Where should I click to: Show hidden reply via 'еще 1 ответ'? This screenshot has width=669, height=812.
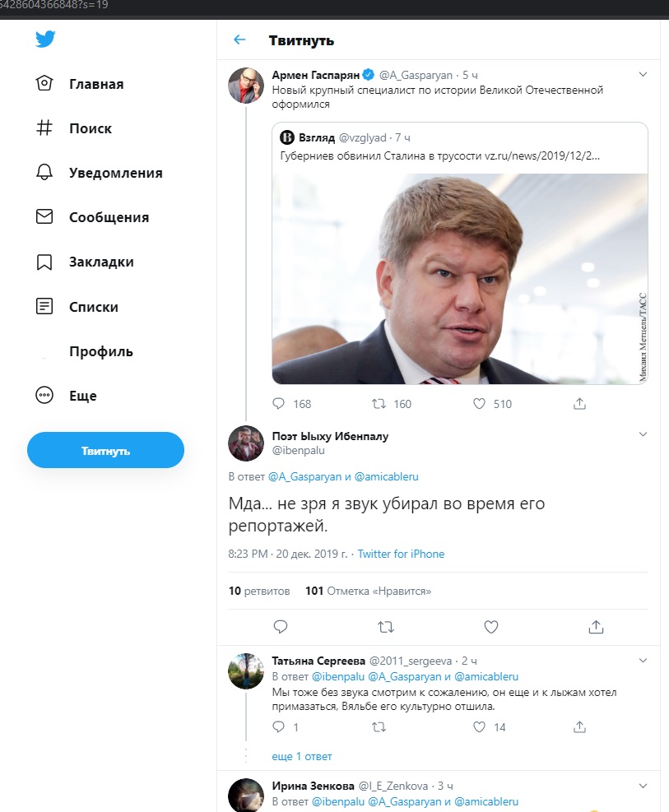tap(302, 756)
